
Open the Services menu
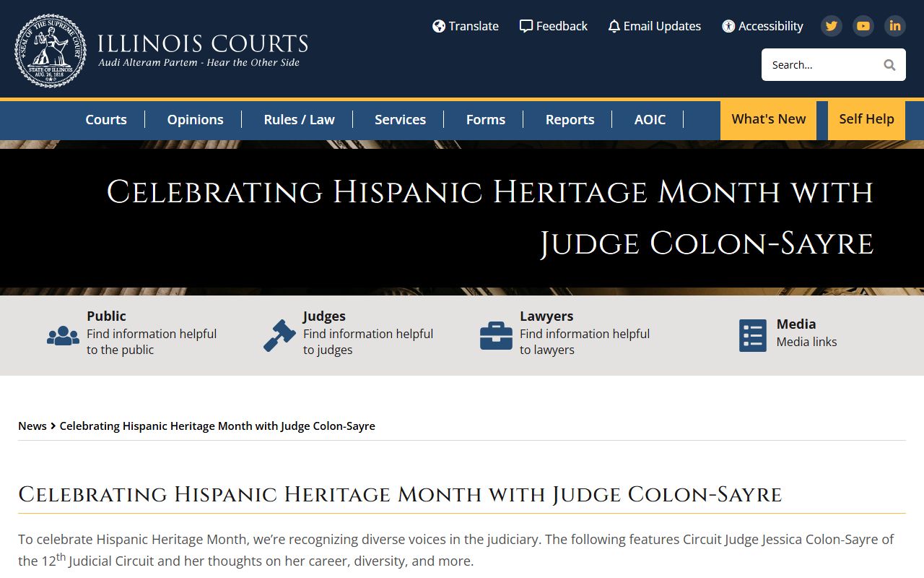tap(401, 120)
